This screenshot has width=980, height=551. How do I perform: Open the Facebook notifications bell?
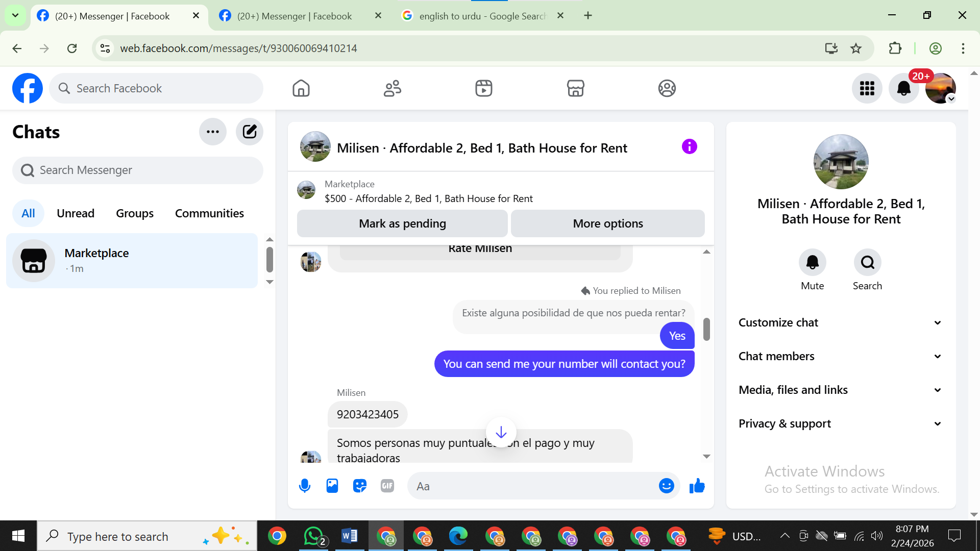coord(903,88)
